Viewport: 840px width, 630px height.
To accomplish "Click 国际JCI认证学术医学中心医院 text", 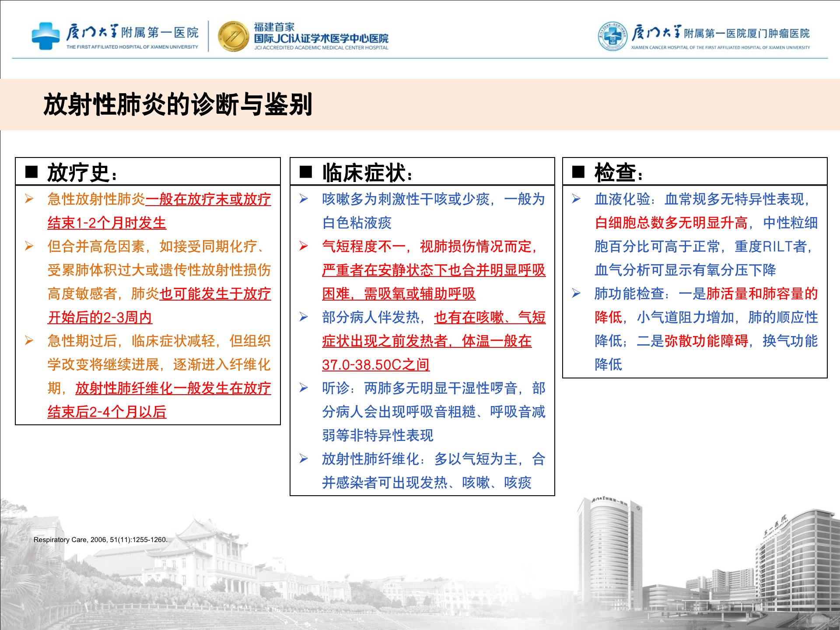I will [321, 38].
